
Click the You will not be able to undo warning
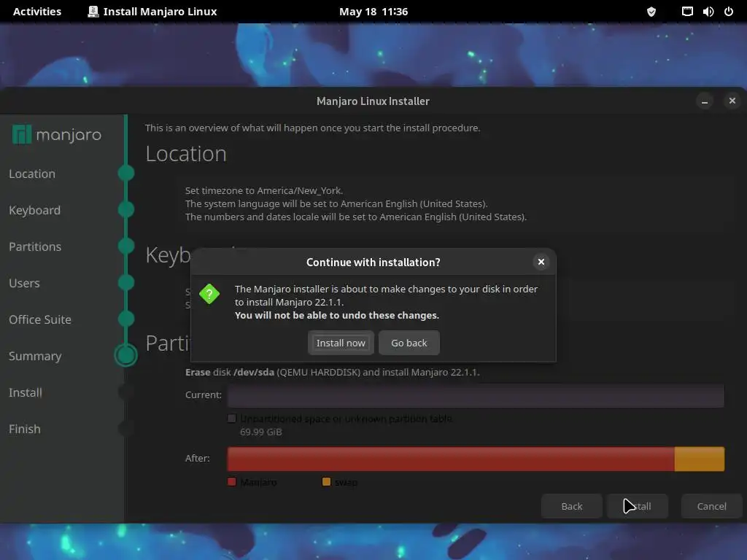337,315
